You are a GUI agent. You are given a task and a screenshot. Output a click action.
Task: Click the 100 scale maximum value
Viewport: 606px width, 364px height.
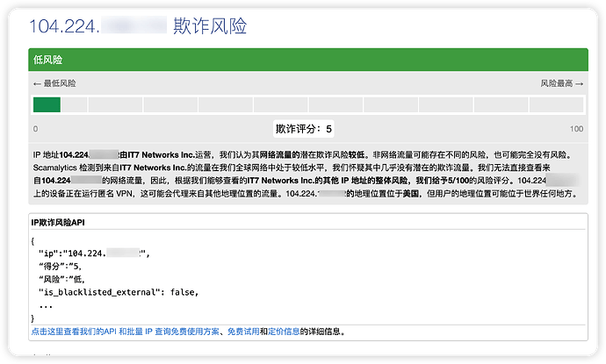pos(576,129)
